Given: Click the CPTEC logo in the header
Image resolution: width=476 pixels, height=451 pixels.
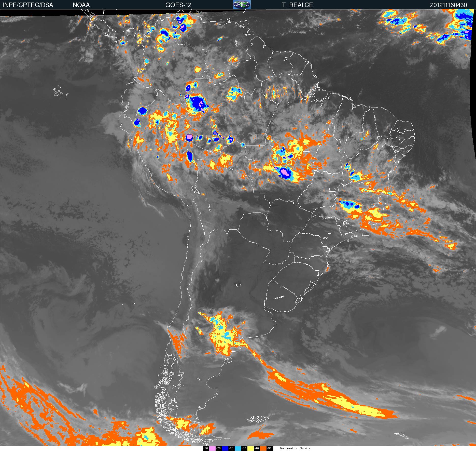Looking at the screenshot, I should pos(242,5).
